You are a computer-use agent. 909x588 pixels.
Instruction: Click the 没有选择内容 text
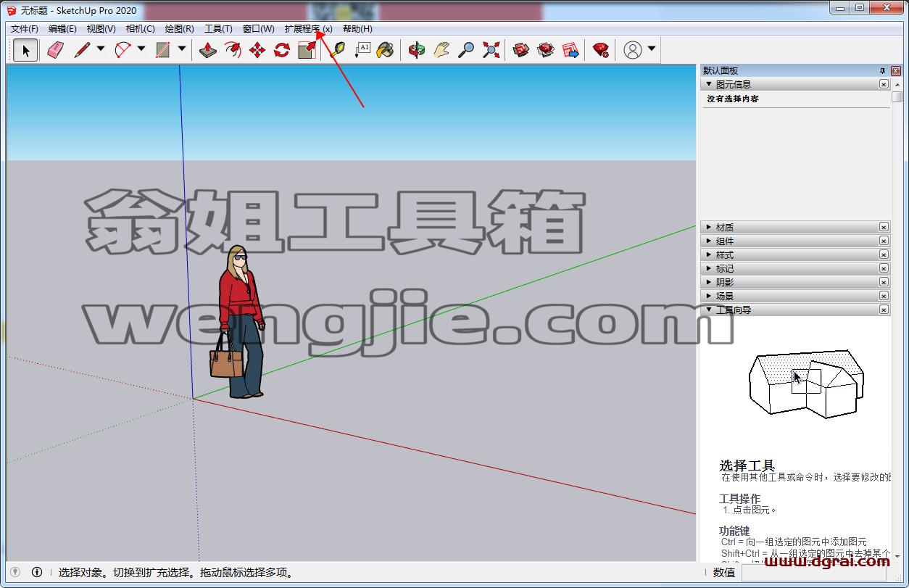coord(733,99)
